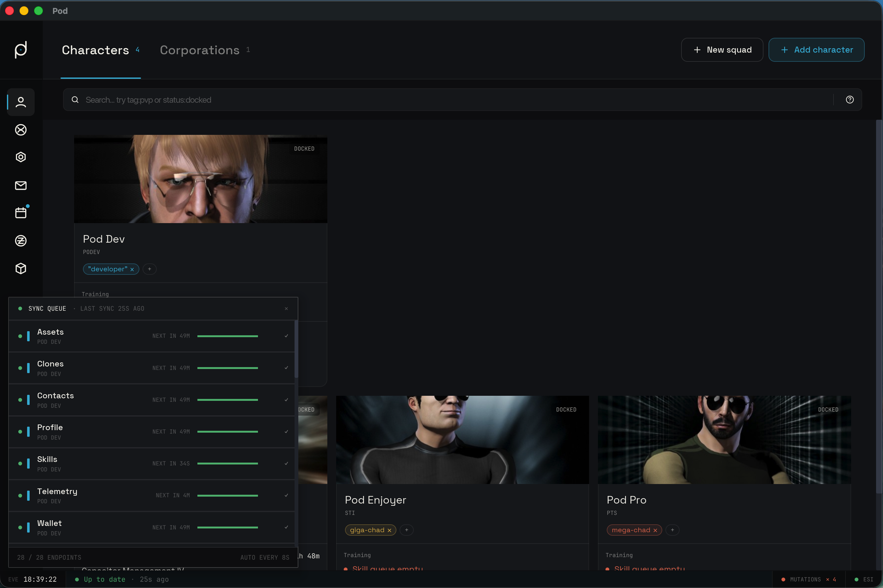Select the Skills sync queue row
883x588 pixels.
coord(152,464)
